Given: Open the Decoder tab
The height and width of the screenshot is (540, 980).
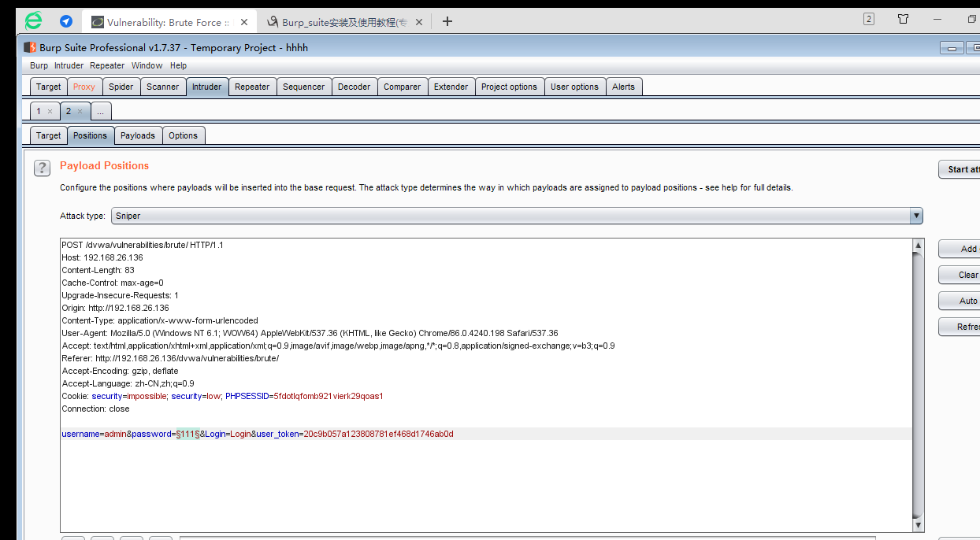Looking at the screenshot, I should point(355,87).
